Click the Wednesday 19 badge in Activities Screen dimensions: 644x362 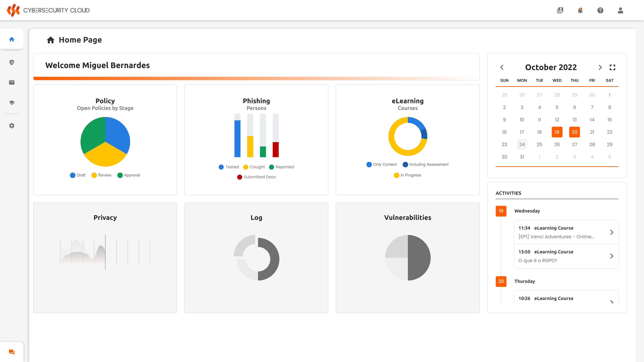point(501,211)
